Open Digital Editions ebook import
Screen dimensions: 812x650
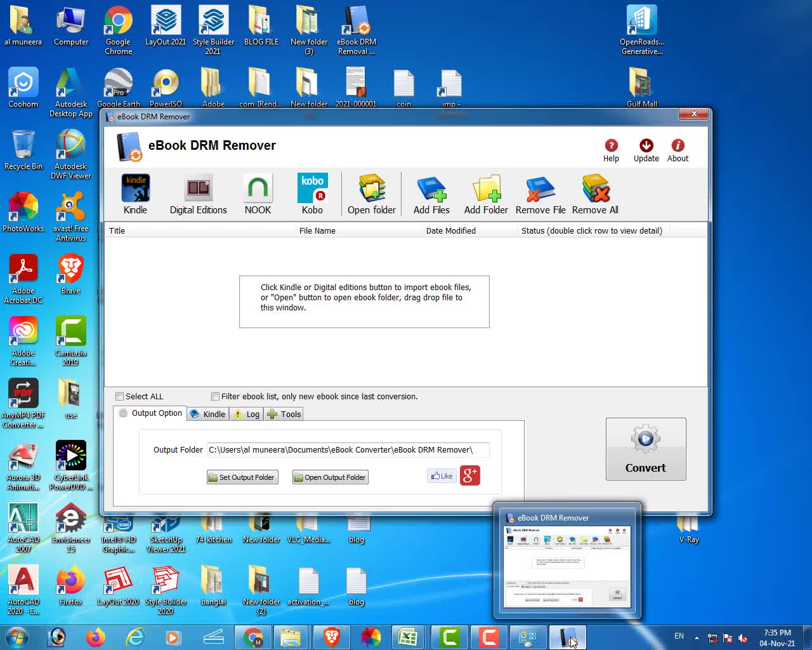click(198, 194)
